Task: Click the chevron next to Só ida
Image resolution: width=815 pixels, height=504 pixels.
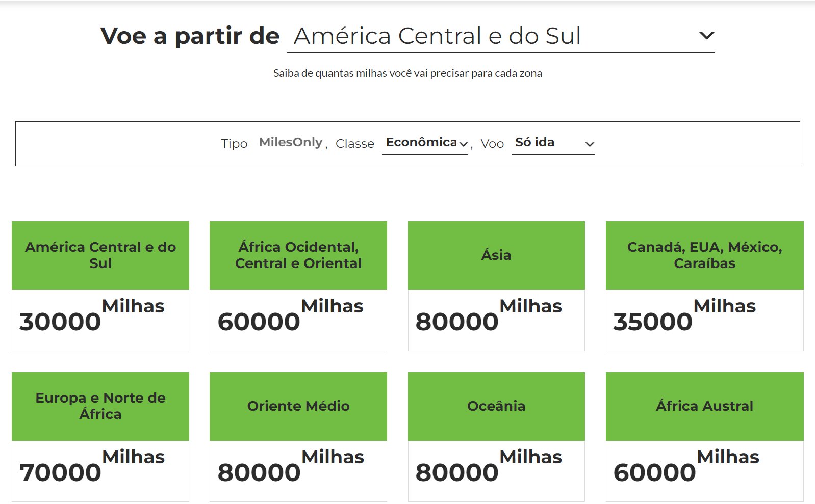Action: 590,144
